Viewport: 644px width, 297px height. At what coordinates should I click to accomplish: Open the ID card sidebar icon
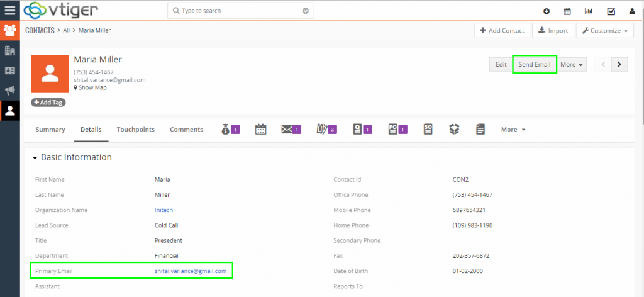point(10,70)
